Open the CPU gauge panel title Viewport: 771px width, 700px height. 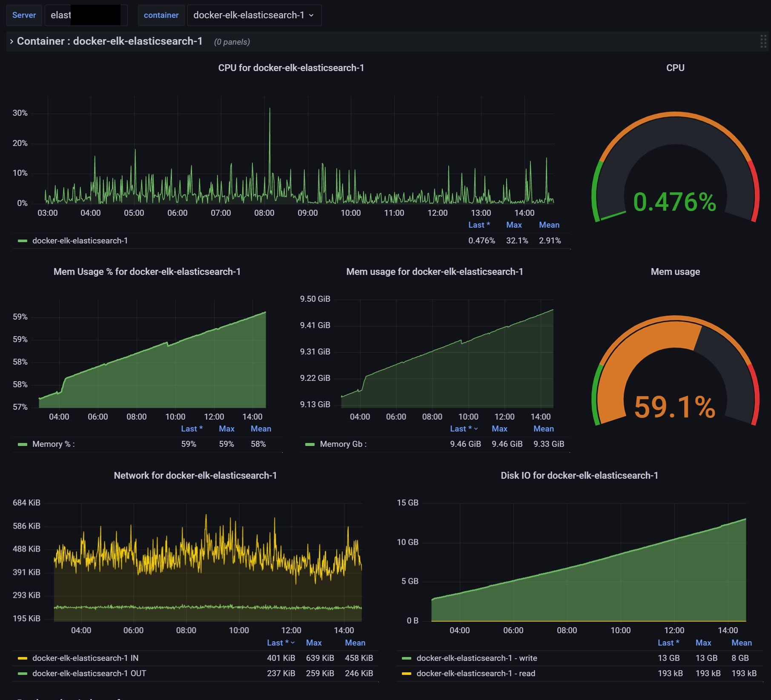tap(675, 68)
